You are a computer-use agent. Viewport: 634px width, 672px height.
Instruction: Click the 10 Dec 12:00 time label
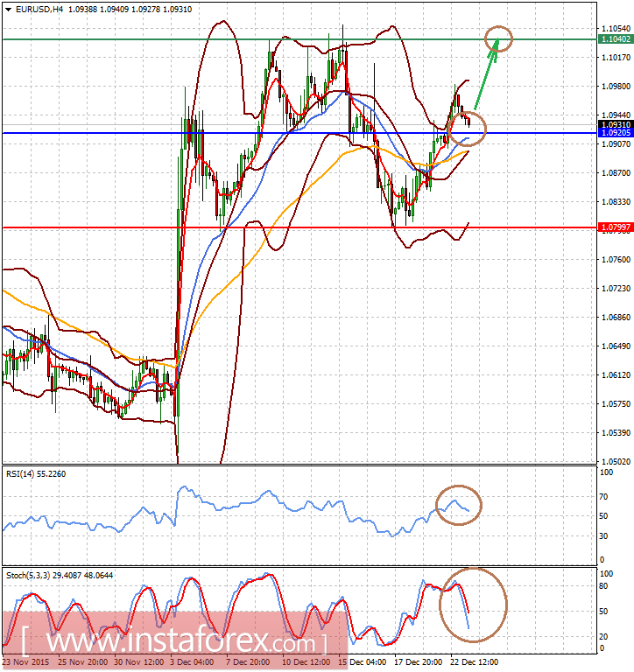306,662
